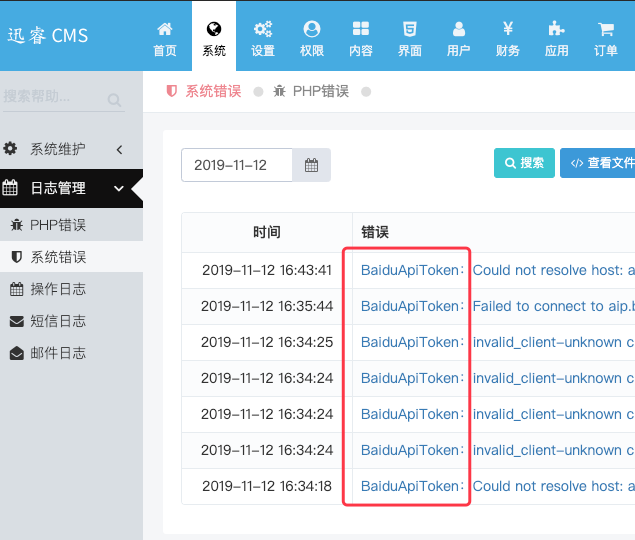Expand 系统维护 sidebar section
635x540 pixels.
(x=71, y=149)
